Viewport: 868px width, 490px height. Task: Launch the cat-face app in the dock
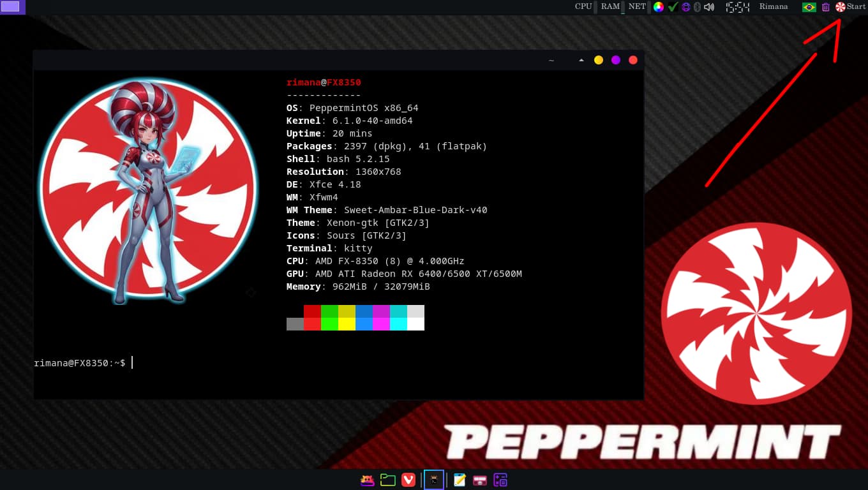(x=367, y=480)
